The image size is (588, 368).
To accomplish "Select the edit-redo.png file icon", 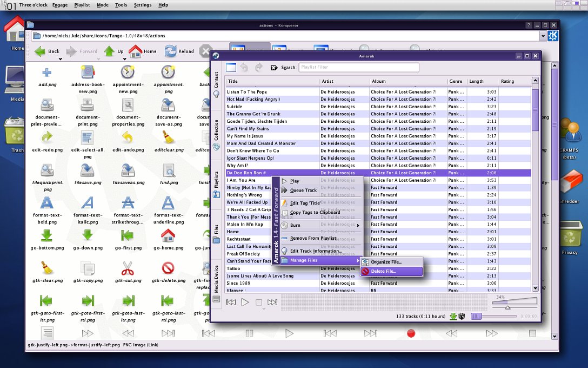I will (x=47, y=137).
